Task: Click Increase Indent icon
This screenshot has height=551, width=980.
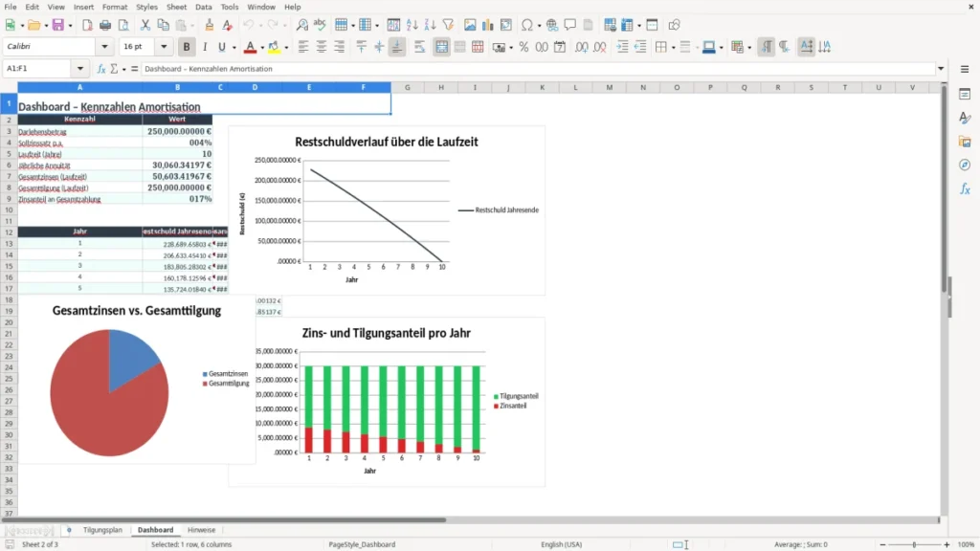Action: (x=622, y=47)
